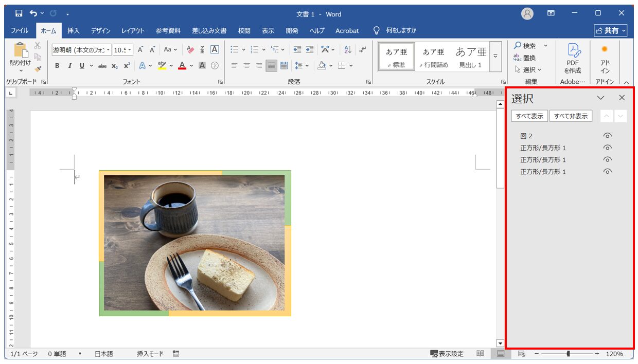Screen dimensions: 638x364
Task: Click the Create PDF Acrobat icon
Action: (573, 59)
